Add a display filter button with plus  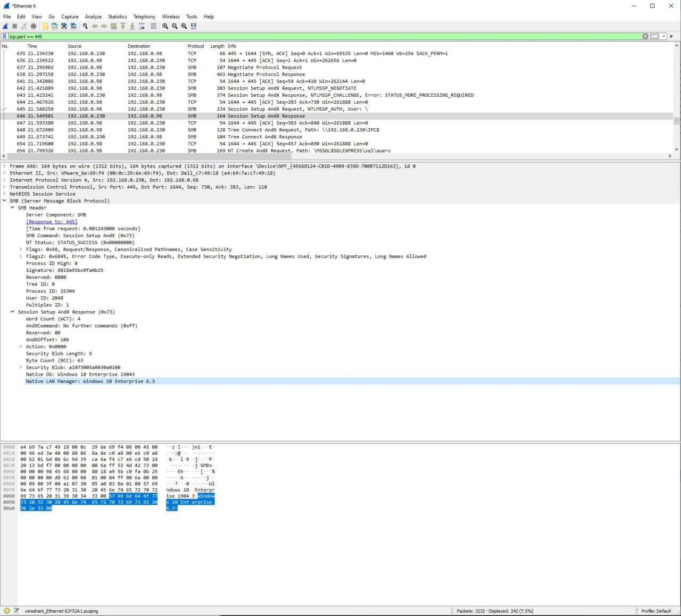(x=671, y=37)
